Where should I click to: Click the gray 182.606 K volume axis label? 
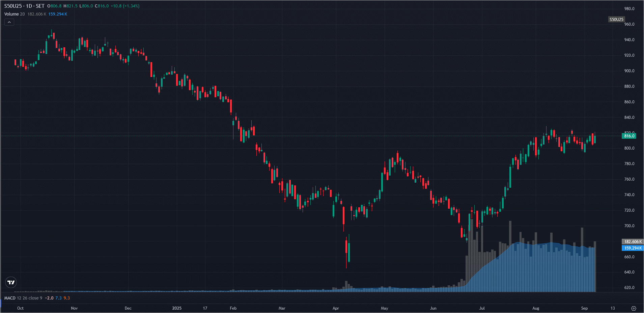coord(632,242)
